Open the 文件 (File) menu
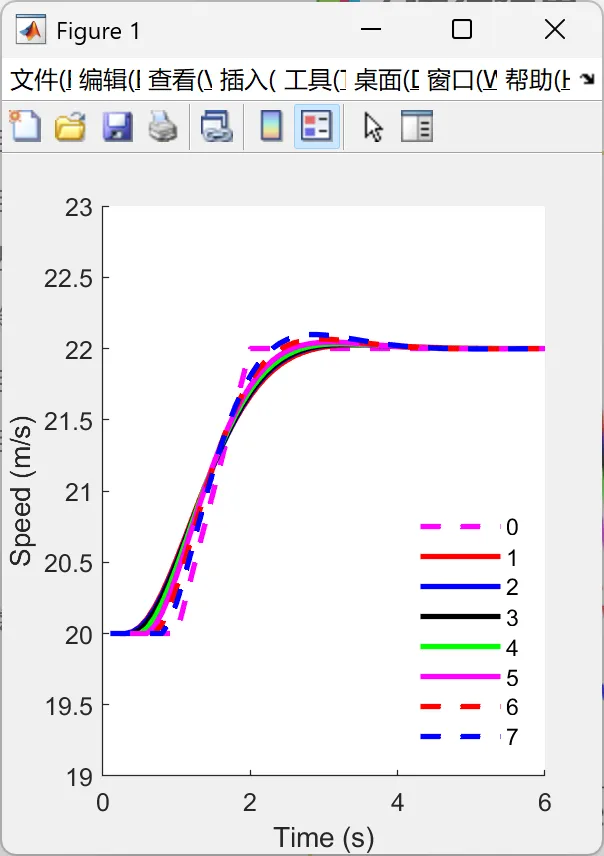This screenshot has width=604, height=856. pos(41,80)
